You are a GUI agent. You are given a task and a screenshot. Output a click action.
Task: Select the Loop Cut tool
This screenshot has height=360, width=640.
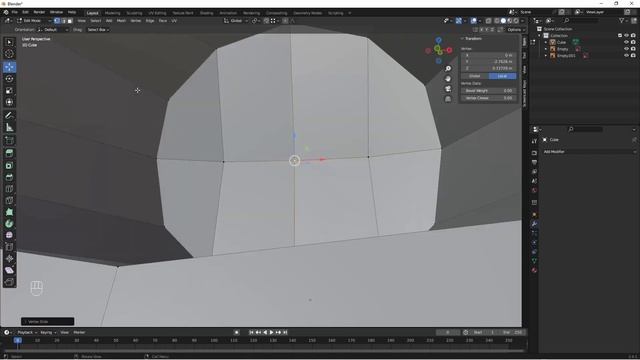[9, 189]
